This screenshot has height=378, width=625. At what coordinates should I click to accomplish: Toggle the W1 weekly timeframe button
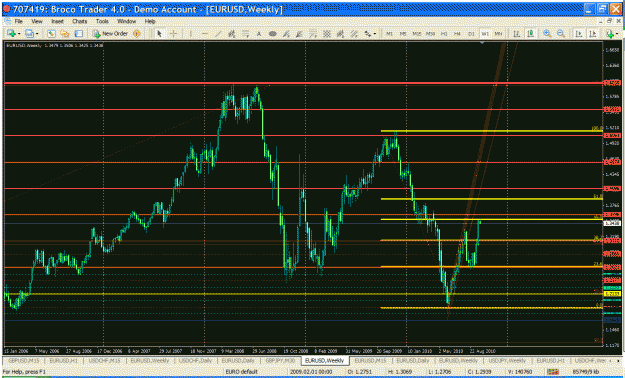485,34
